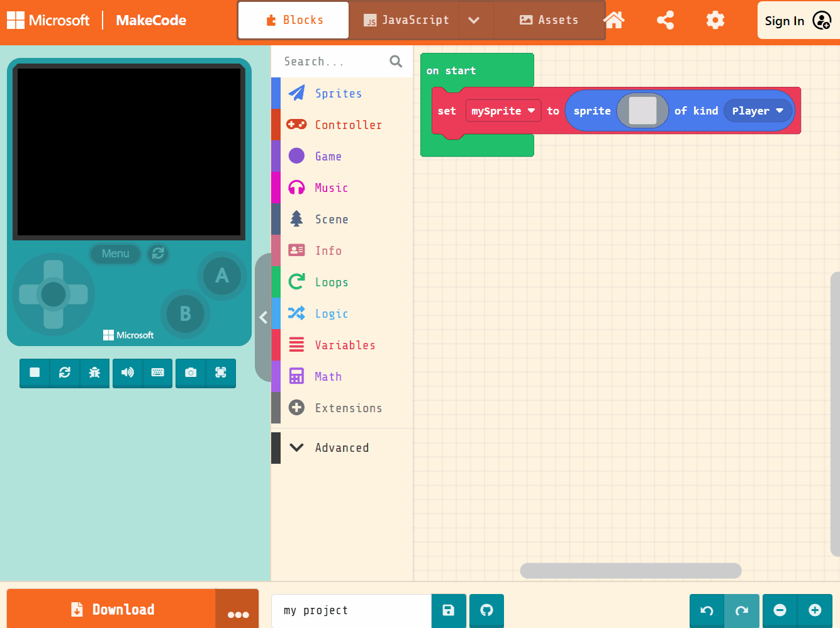
Task: Restart the simulator
Action: pyautogui.click(x=65, y=373)
